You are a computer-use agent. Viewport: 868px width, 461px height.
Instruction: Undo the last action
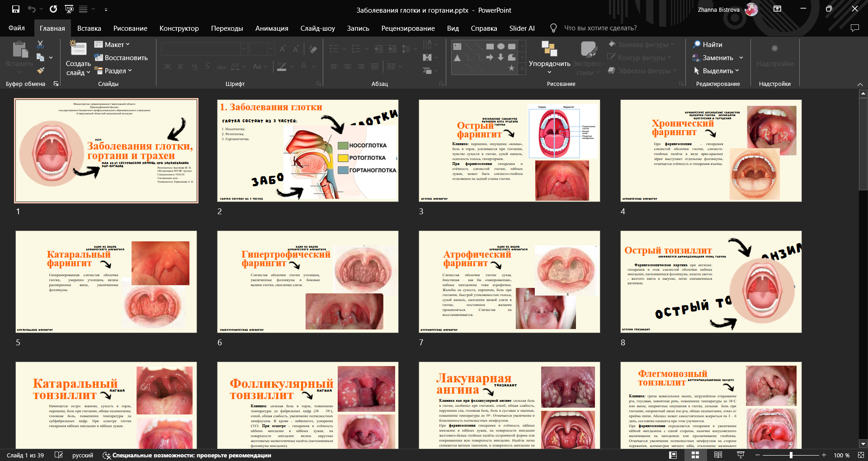[31, 9]
